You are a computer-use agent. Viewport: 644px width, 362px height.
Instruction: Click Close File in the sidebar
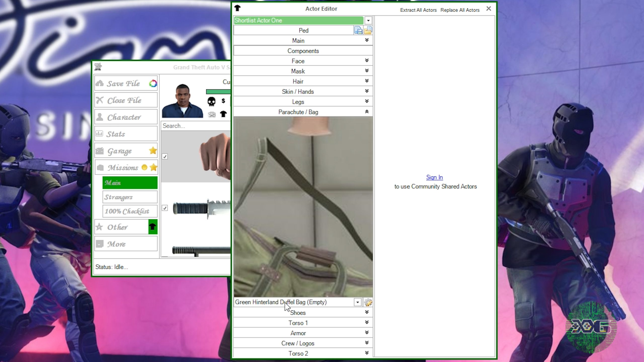pos(124,100)
